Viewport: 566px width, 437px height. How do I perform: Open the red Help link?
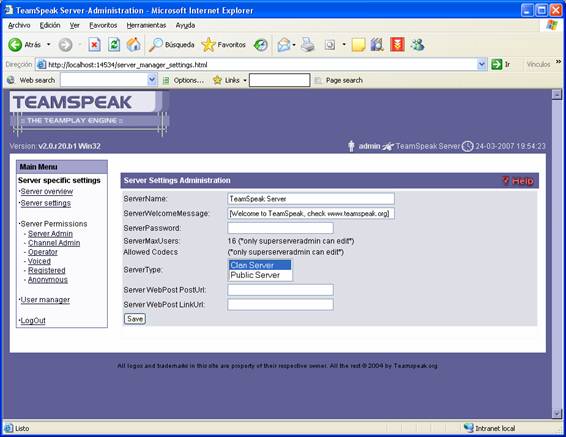[x=518, y=181]
